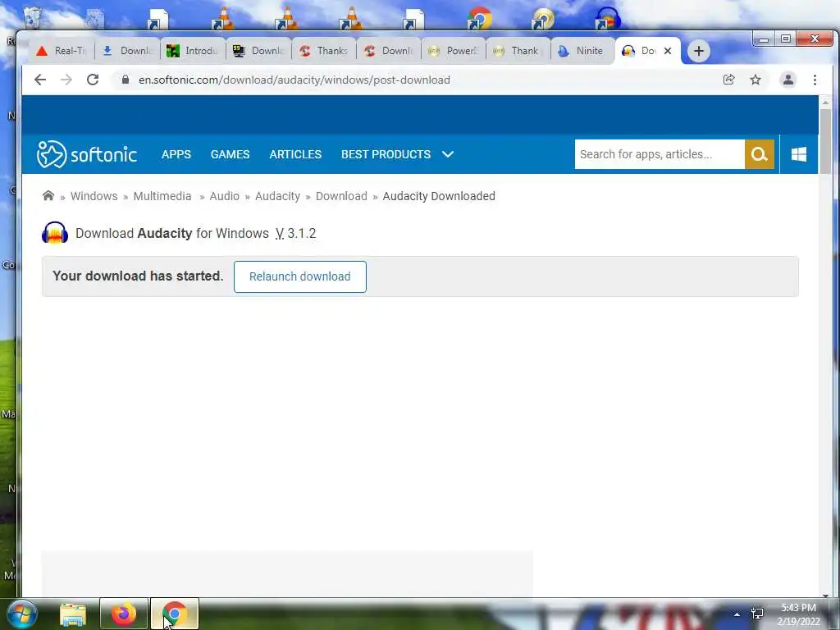Click the forward navigation arrow
This screenshot has height=630, width=840.
pyautogui.click(x=66, y=80)
